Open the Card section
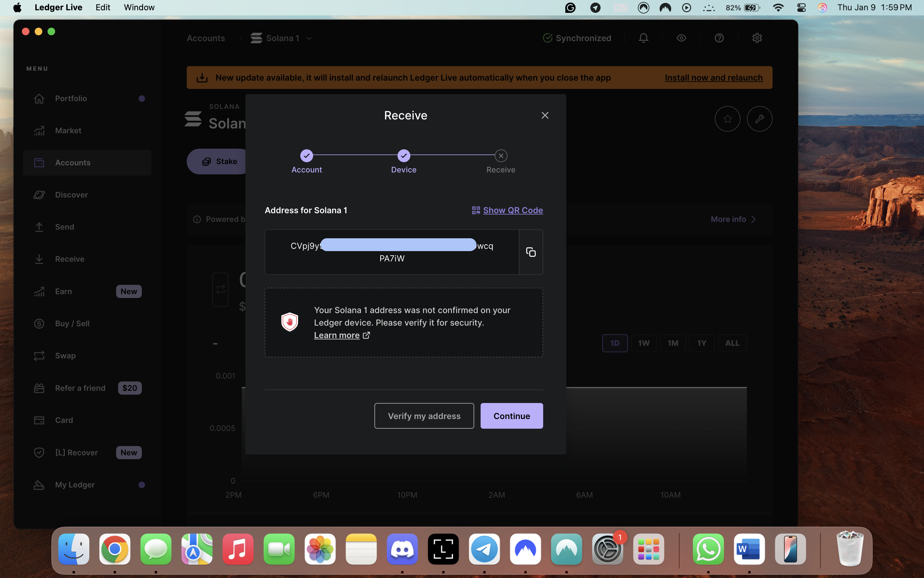924x578 pixels. click(x=87, y=420)
